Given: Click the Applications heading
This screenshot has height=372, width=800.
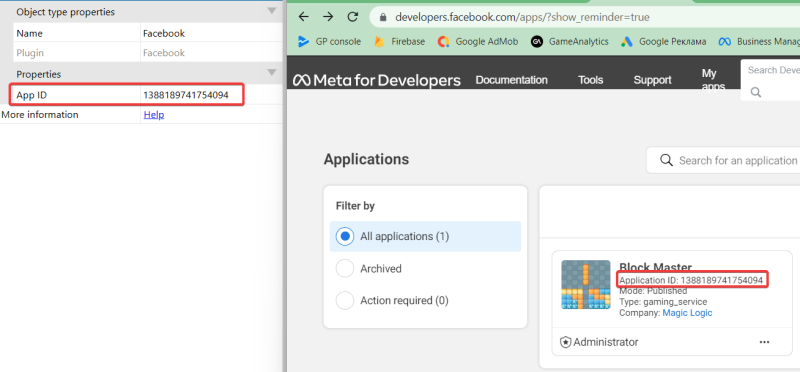Looking at the screenshot, I should pos(366,159).
